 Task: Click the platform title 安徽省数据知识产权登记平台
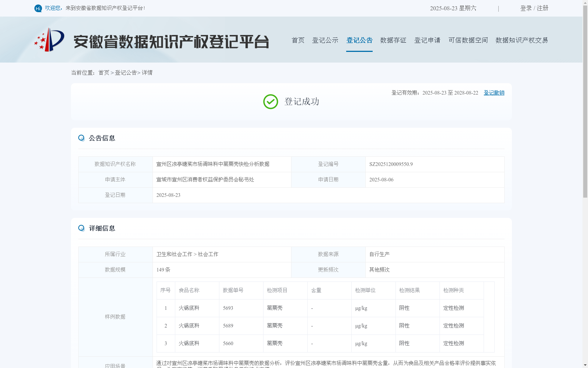[x=171, y=42]
